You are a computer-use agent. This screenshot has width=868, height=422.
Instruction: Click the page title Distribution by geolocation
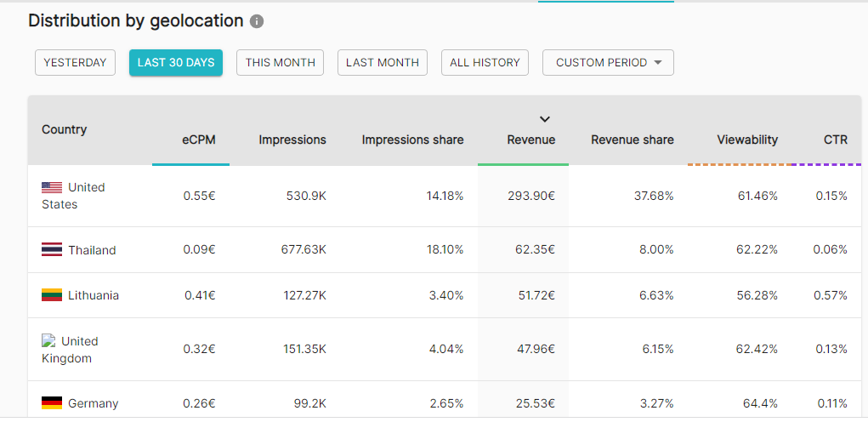click(x=136, y=21)
